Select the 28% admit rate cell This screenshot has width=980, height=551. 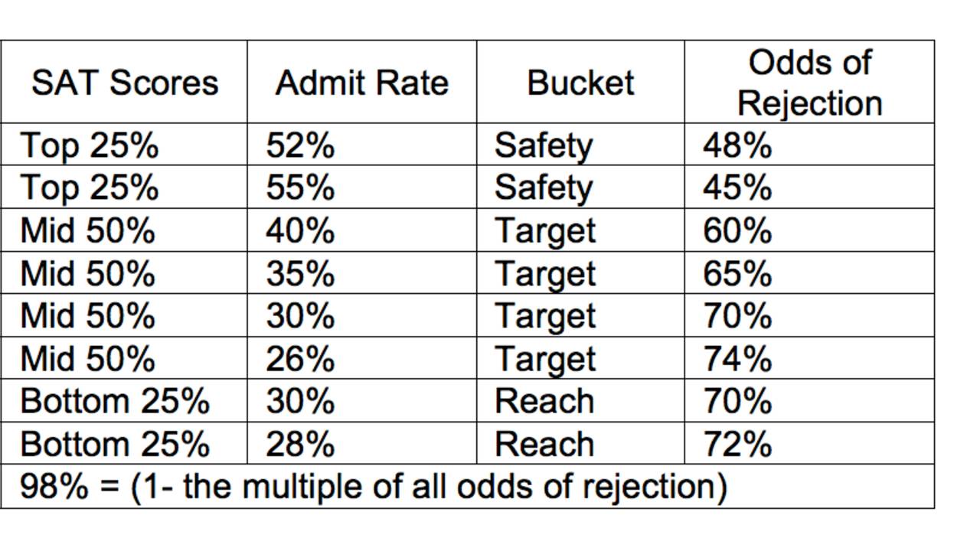coord(362,443)
